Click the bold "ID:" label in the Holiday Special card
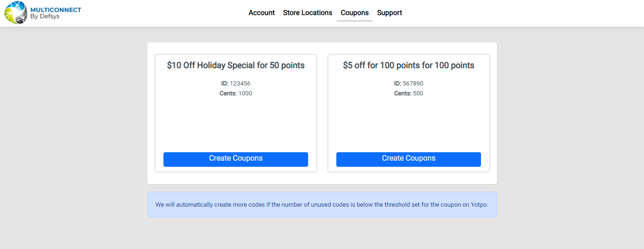This screenshot has width=644, height=249. pos(225,84)
